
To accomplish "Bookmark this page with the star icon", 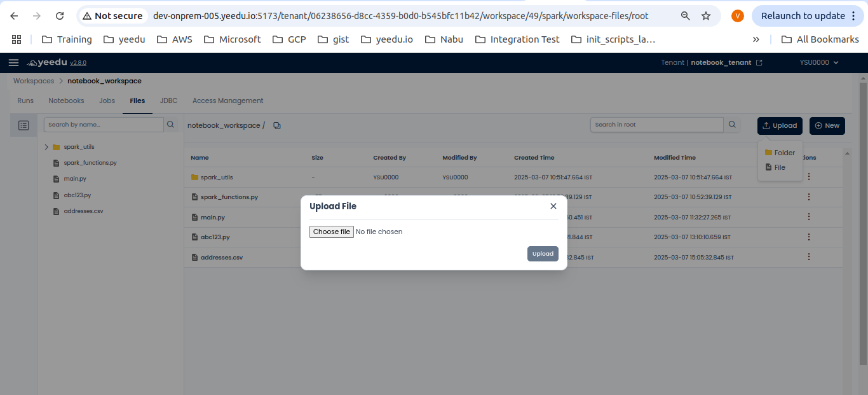I will point(706,16).
